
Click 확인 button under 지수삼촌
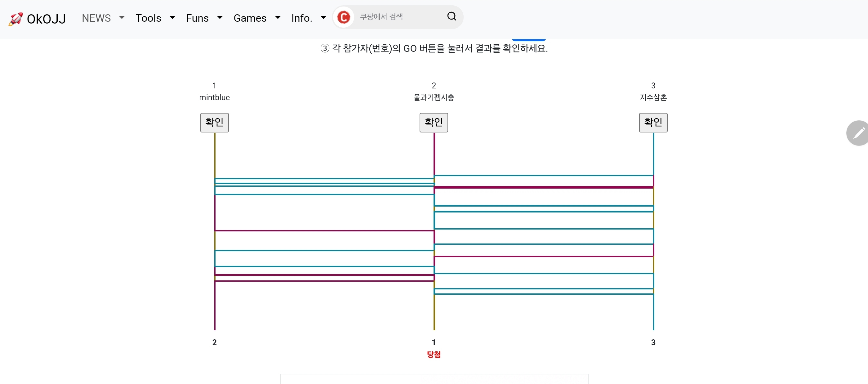coord(653,123)
